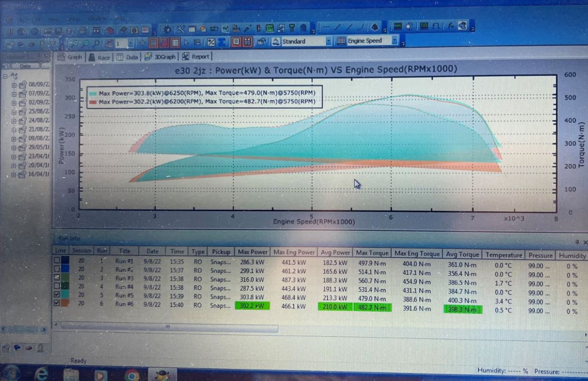Expand the 08/09/22 database tree entry
The image size is (588, 381).
click(14, 84)
